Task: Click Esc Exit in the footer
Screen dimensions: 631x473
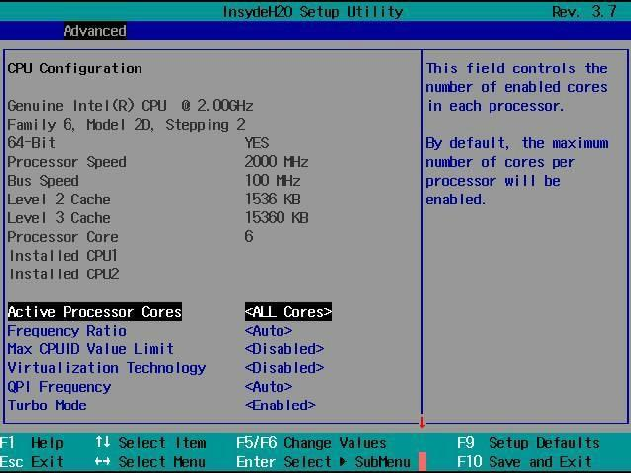Action: click(x=32, y=462)
